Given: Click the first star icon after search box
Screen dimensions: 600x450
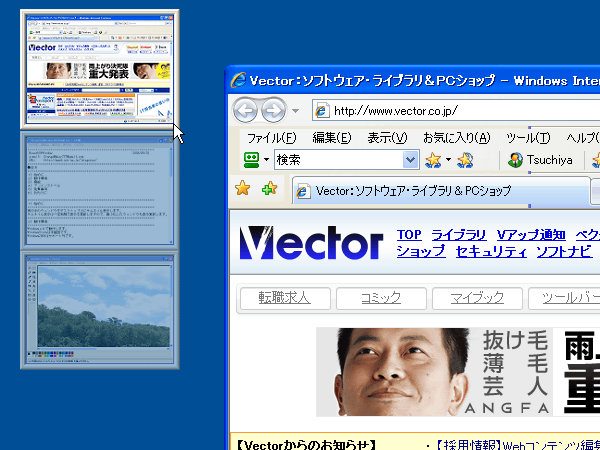Looking at the screenshot, I should 433,160.
